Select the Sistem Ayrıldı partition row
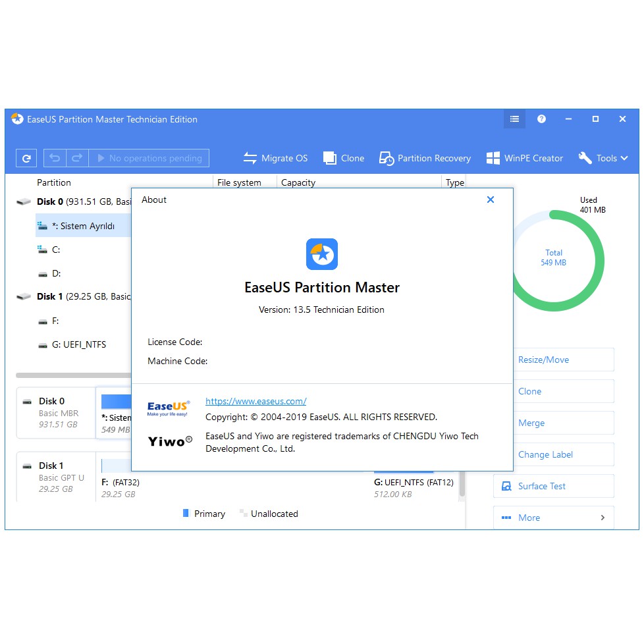Image resolution: width=644 pixels, height=644 pixels. coord(82,226)
